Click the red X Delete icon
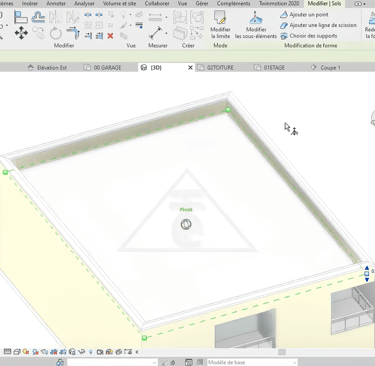375x366 pixels. tap(110, 36)
